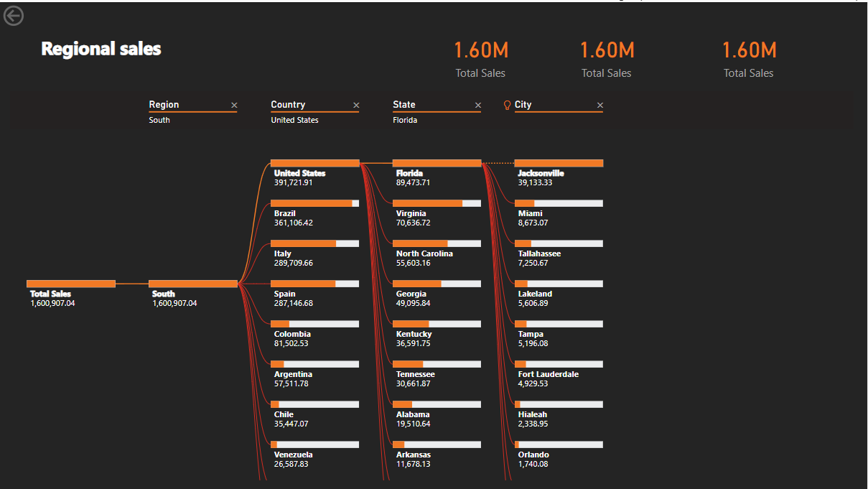
Task: Click the back arrow icon
Action: (14, 16)
